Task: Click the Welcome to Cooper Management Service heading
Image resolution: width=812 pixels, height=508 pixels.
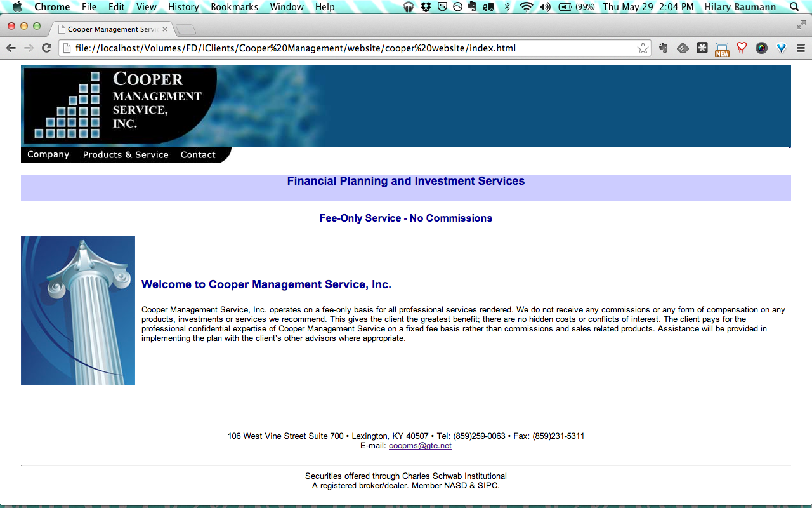Action: pyautogui.click(x=266, y=284)
